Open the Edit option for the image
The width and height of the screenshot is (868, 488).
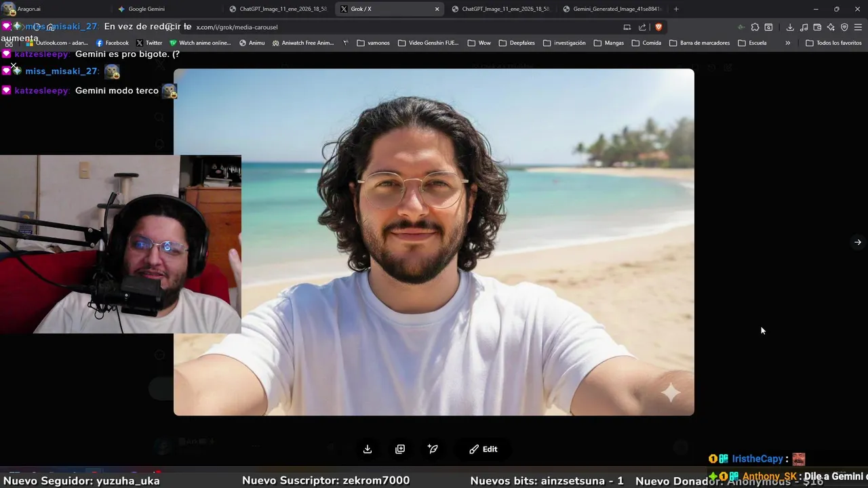(x=484, y=449)
